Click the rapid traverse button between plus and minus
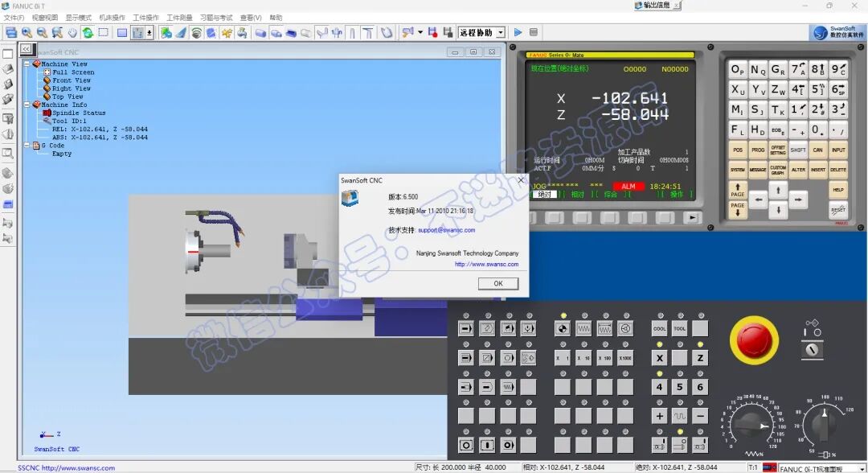The height and width of the screenshot is (473, 868). pyautogui.click(x=680, y=416)
